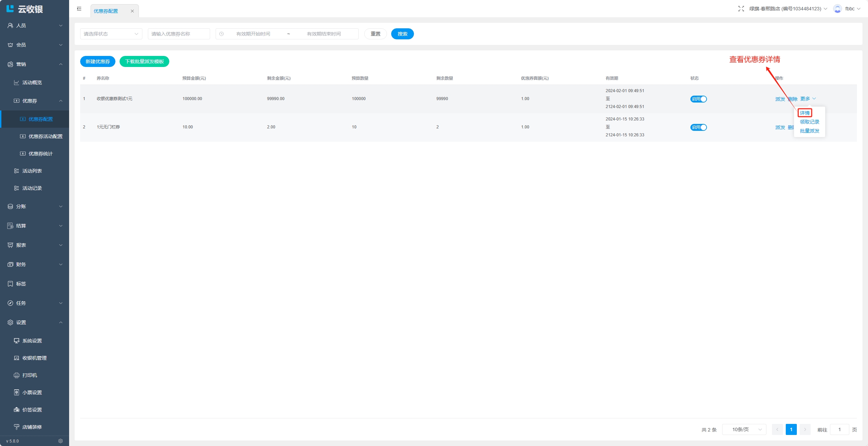This screenshot has height=446, width=868.
Task: Click the 新建优惠券 button
Action: point(97,61)
